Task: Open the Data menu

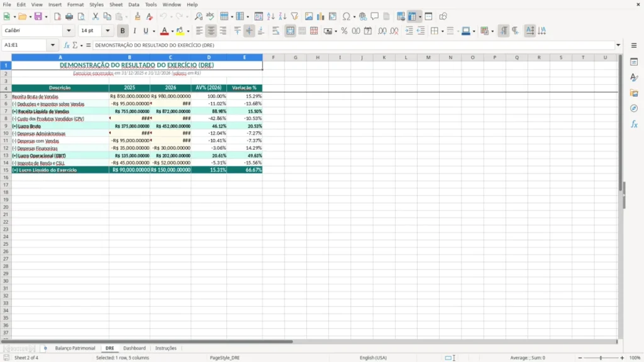Action: click(133, 4)
